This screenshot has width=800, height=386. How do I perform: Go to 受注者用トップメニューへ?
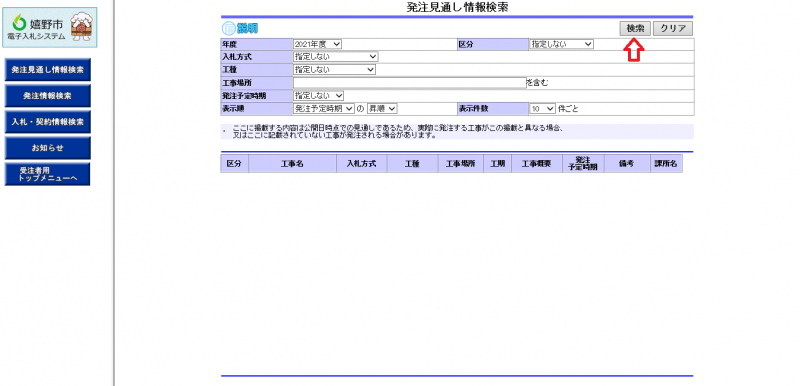(47, 174)
